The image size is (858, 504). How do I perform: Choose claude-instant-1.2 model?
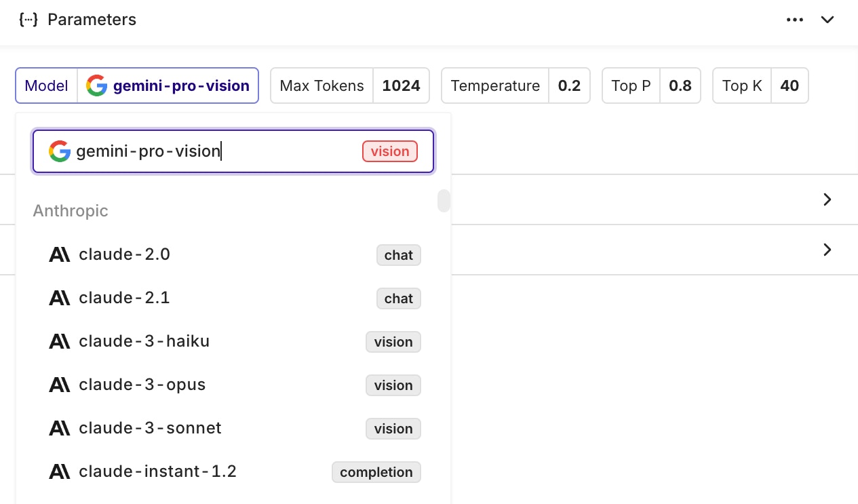click(235, 471)
